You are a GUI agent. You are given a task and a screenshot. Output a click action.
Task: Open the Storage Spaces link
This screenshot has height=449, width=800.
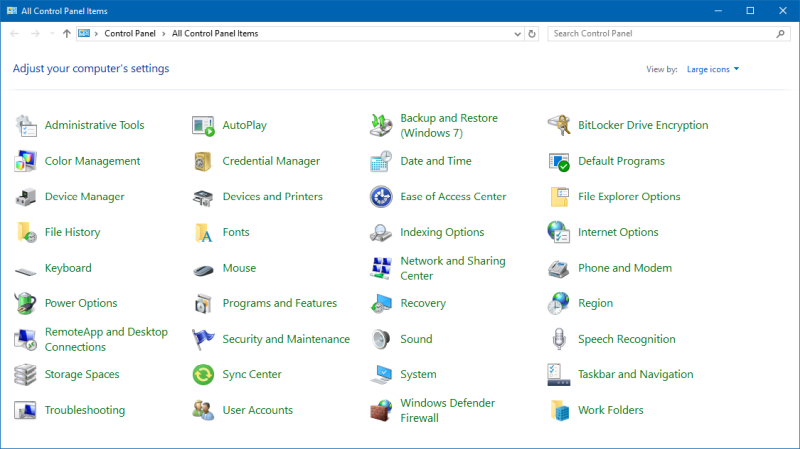[x=82, y=375]
